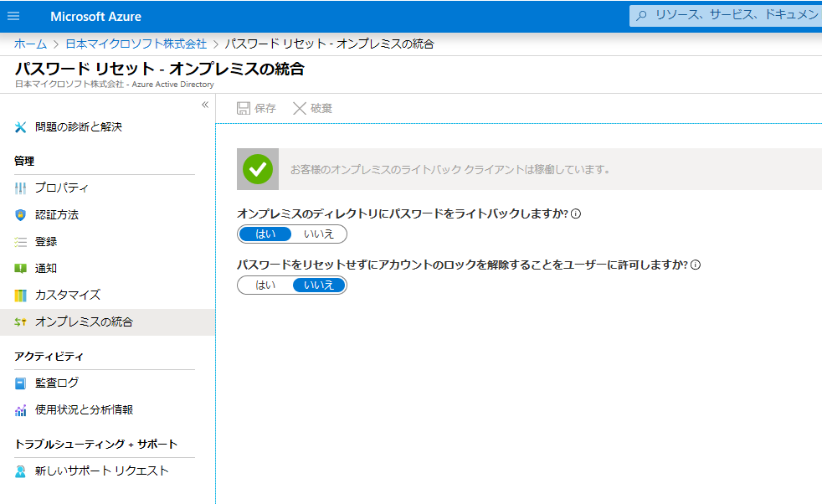
Task: Click the search magnifier icon
Action: [641, 16]
